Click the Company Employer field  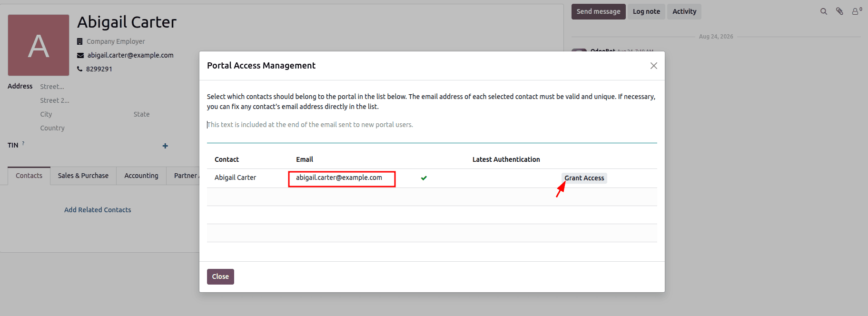116,41
